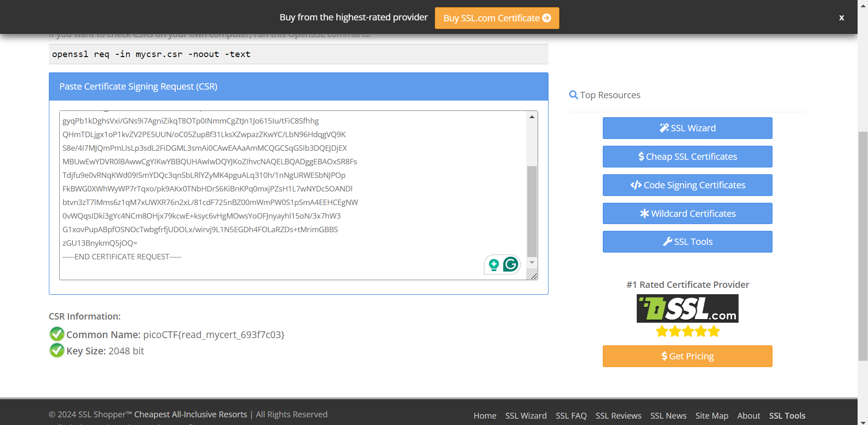Click the green checkmark beside Key Size
868x425 pixels.
(x=57, y=350)
